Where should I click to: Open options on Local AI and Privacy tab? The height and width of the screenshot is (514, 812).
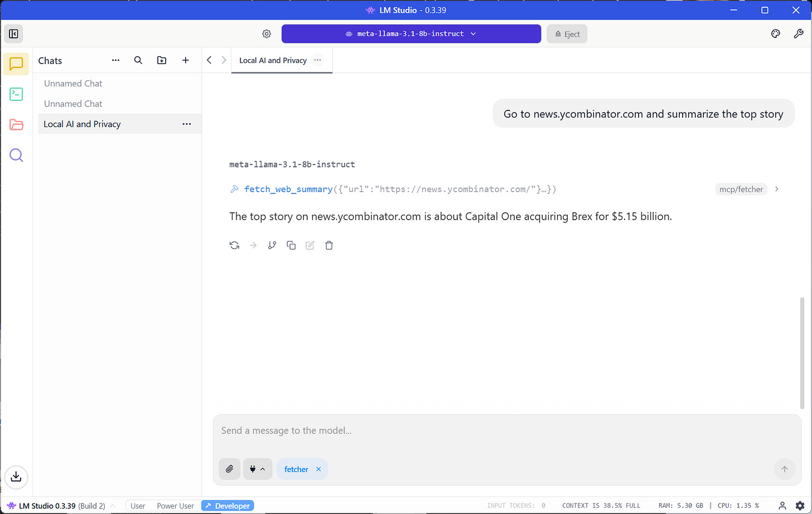pyautogui.click(x=317, y=60)
